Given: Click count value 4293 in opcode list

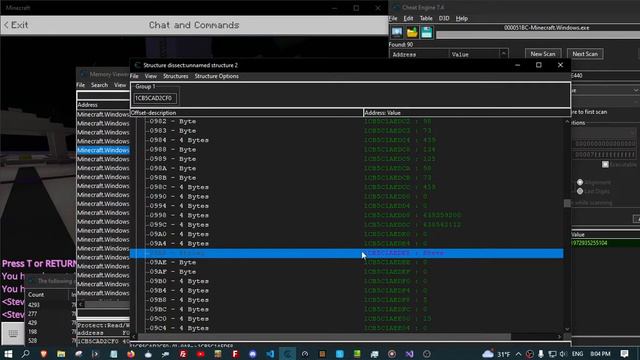Looking at the screenshot, I should coord(34,305).
